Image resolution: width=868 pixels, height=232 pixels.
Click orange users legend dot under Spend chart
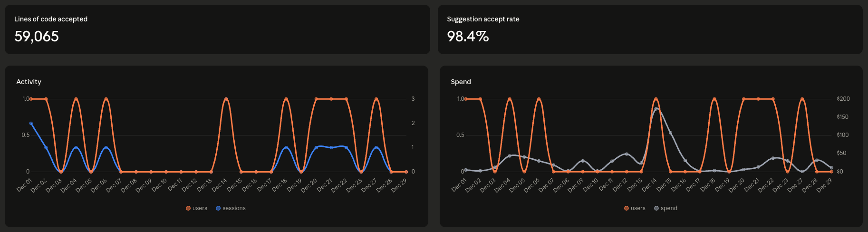tap(627, 208)
